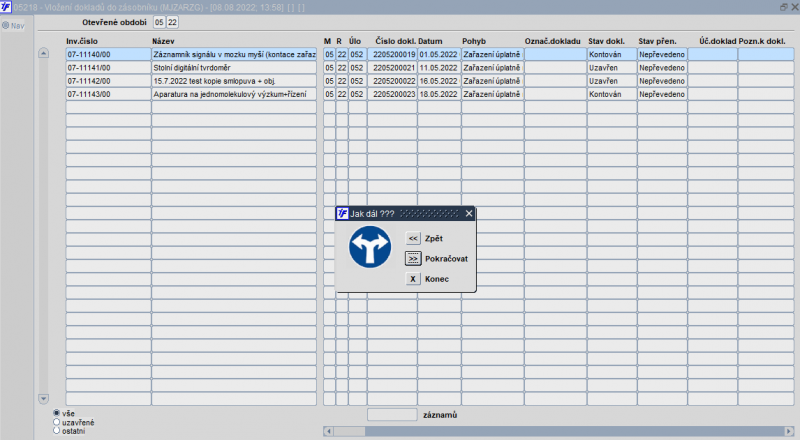Click the list scroll down arrow
The image size is (800, 440).
tap(43, 399)
